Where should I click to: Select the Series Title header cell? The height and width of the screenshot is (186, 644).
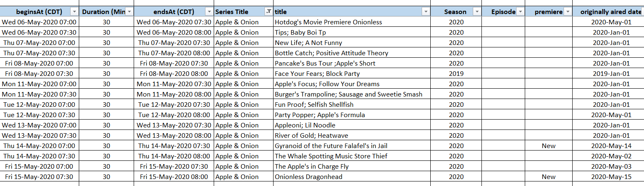click(244, 12)
